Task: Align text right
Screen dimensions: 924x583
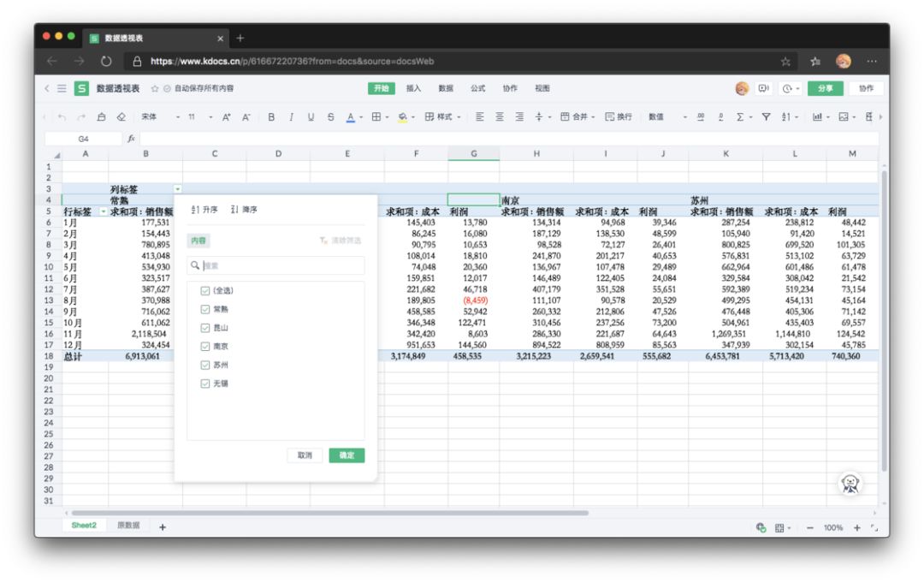Action: coord(519,116)
